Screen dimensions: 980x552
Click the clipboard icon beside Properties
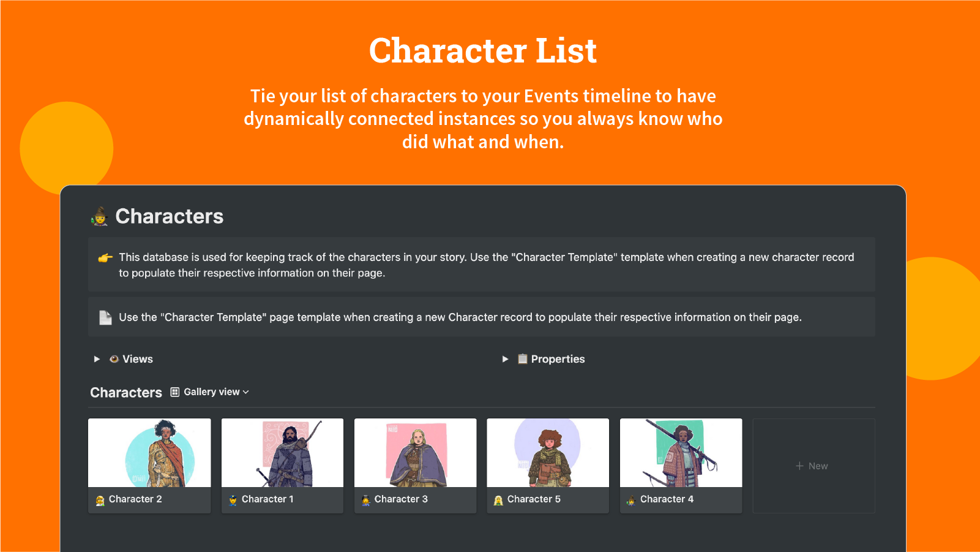[x=522, y=359]
